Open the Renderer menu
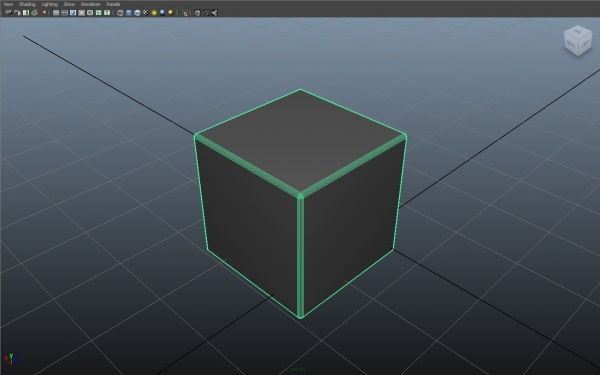 point(90,4)
